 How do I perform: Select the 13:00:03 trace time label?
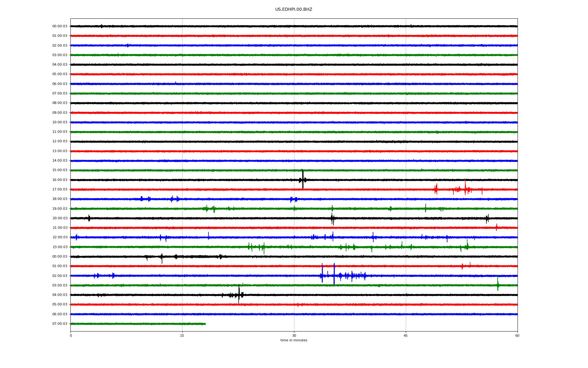coord(60,151)
